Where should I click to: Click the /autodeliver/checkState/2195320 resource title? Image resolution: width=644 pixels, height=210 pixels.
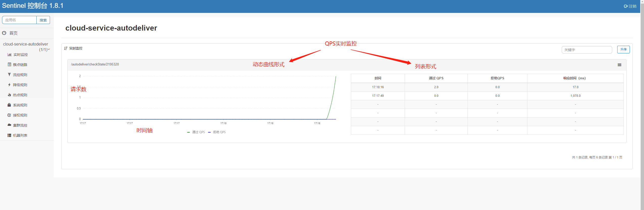point(95,64)
